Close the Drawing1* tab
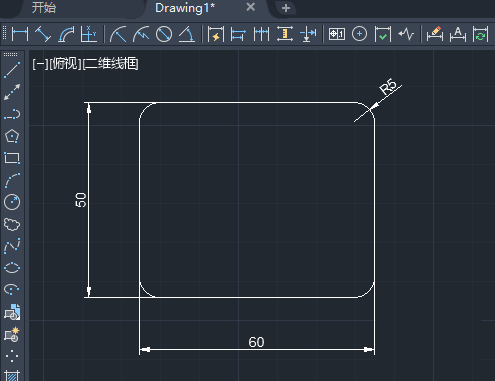 click(250, 7)
